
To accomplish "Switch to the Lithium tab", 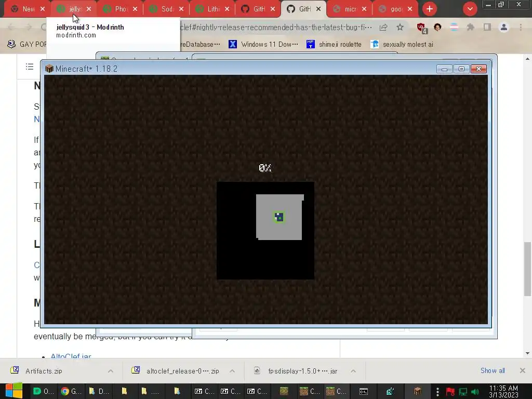I will [212, 9].
